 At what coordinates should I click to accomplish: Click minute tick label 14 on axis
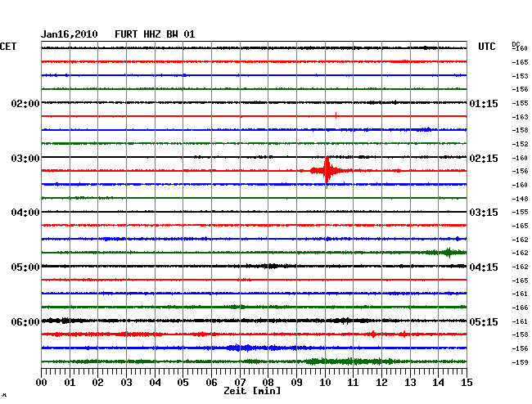pos(438,382)
